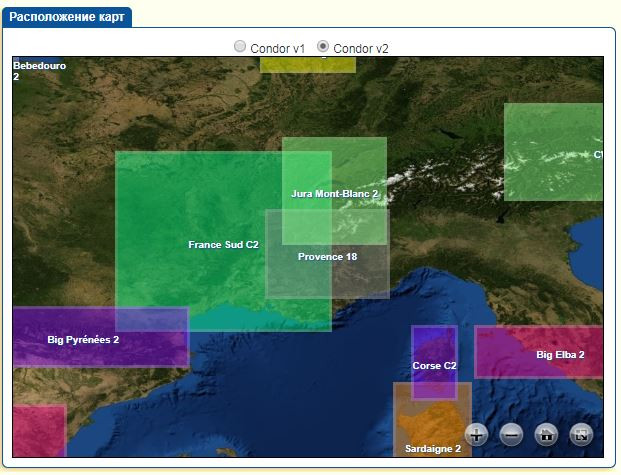
Task: Click the zoom out minus button
Action: pos(511,434)
